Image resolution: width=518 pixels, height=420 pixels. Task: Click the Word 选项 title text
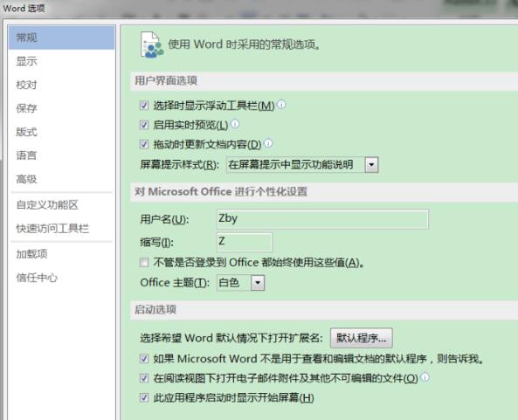[x=24, y=8]
